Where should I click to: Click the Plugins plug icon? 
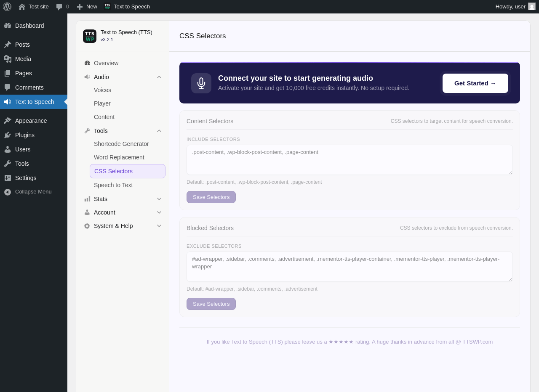point(8,135)
